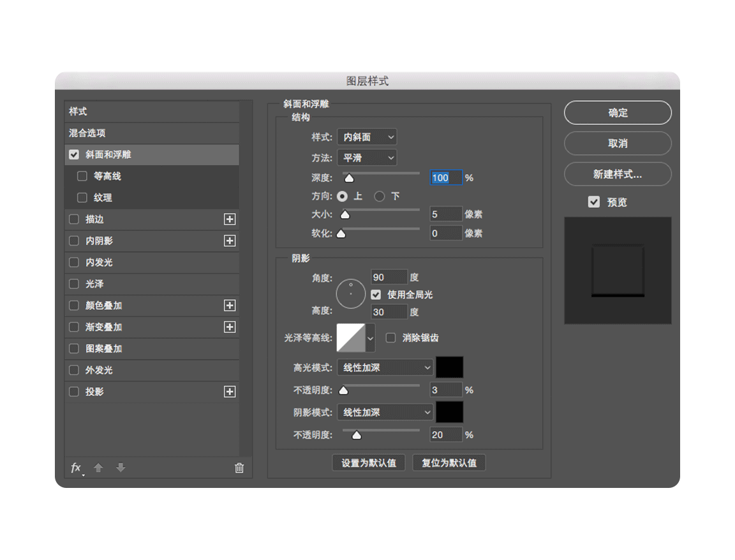Image resolution: width=735 pixels, height=560 pixels.
Task: Select the 外发光 effect row
Action: tap(152, 370)
